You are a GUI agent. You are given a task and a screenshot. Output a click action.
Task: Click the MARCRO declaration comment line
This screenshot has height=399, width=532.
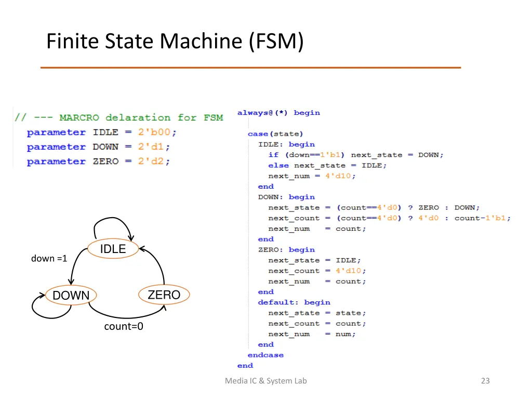coord(118,117)
